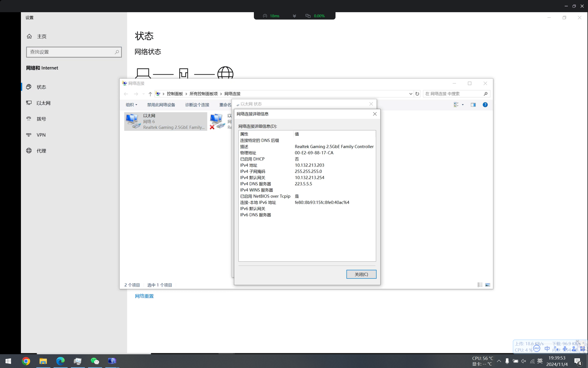This screenshot has height=368, width=588.
Task: Click the 属性 column header
Action: pyautogui.click(x=266, y=134)
